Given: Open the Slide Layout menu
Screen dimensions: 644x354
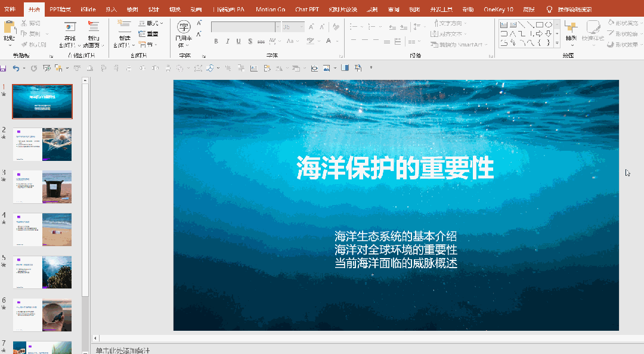Looking at the screenshot, I should [151, 23].
